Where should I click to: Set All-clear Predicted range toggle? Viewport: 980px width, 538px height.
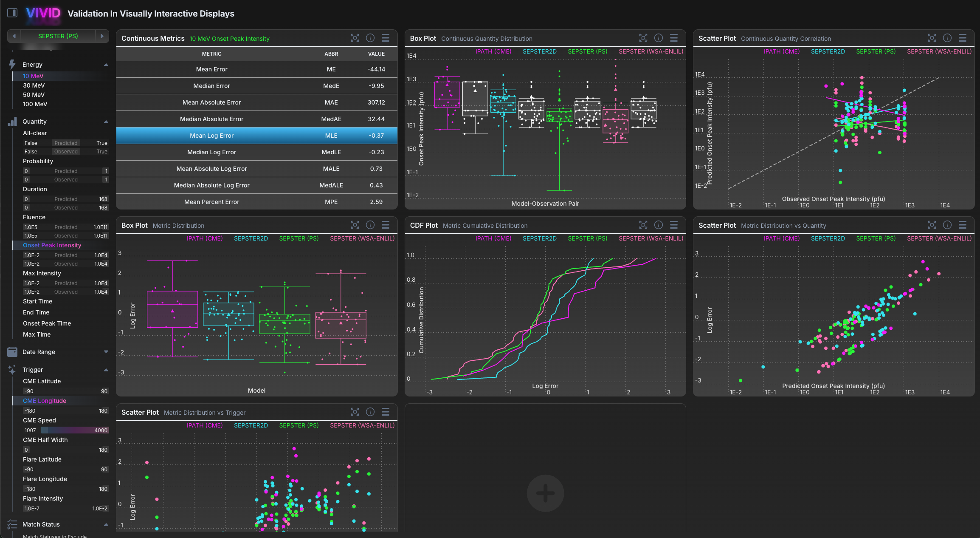[x=66, y=143]
